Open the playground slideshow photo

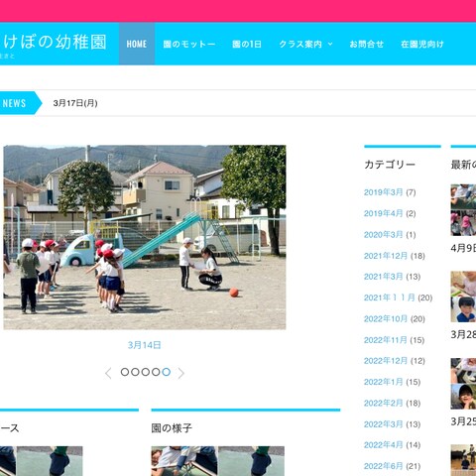[x=145, y=237]
